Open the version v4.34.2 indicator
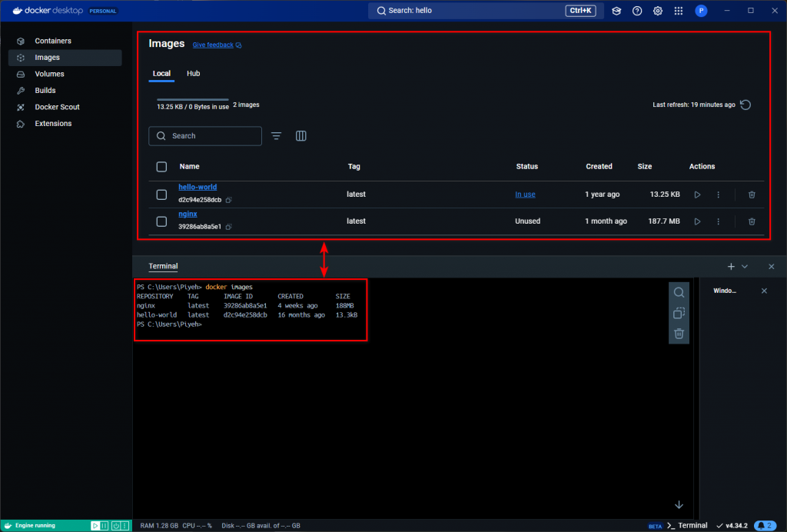Viewport: 787px width, 532px height. click(x=732, y=526)
